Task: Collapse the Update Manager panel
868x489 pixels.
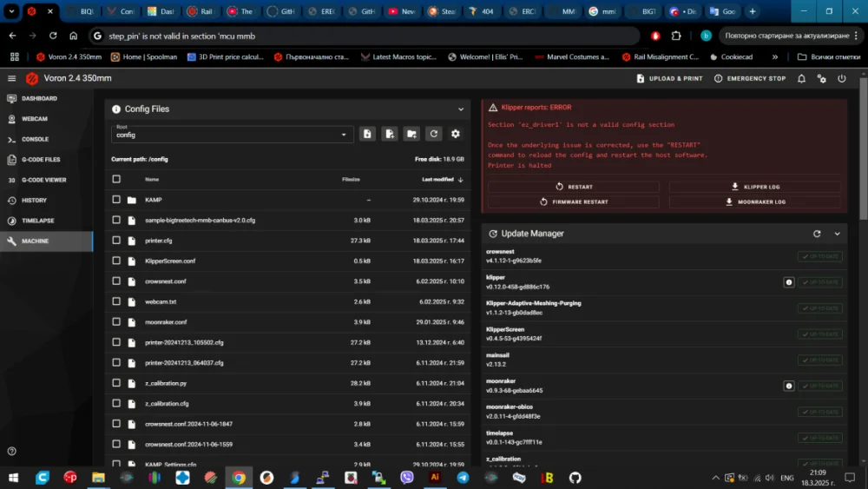Action: [837, 234]
